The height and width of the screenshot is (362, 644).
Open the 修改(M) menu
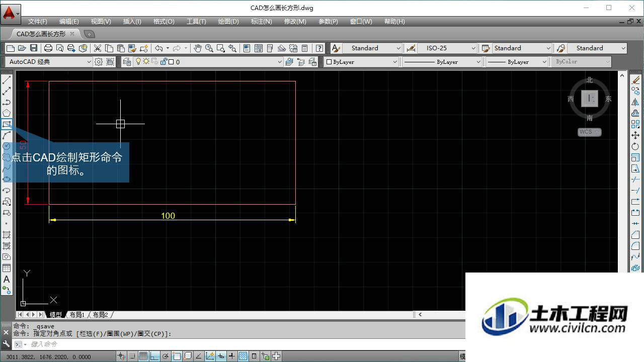[x=295, y=21]
